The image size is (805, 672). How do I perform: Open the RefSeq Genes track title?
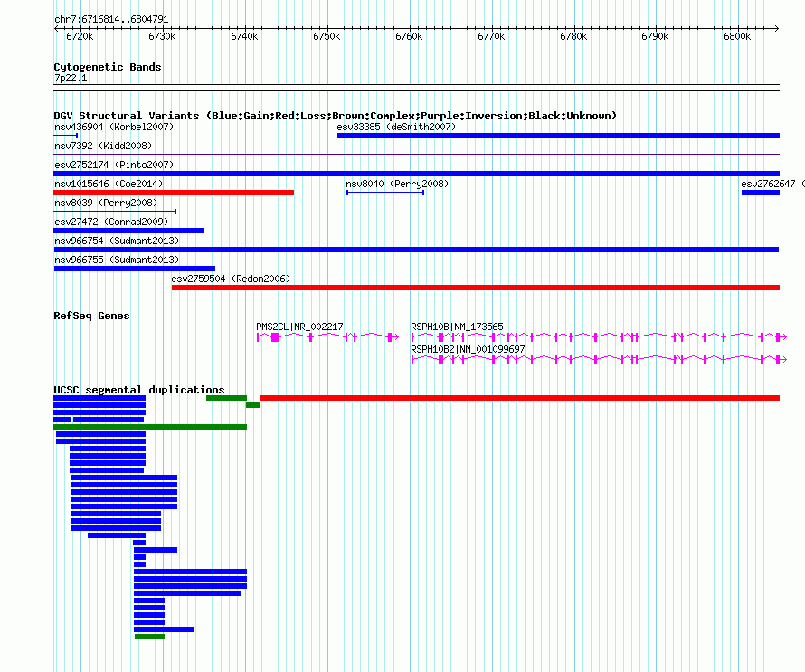(x=91, y=316)
